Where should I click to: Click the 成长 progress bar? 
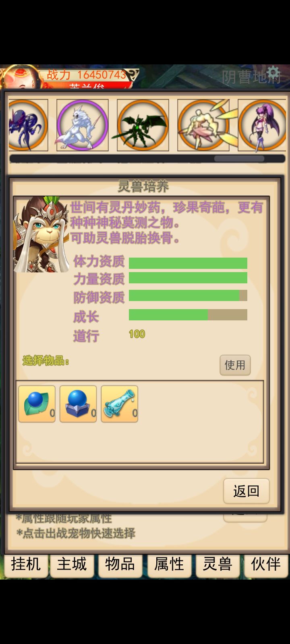click(x=188, y=315)
